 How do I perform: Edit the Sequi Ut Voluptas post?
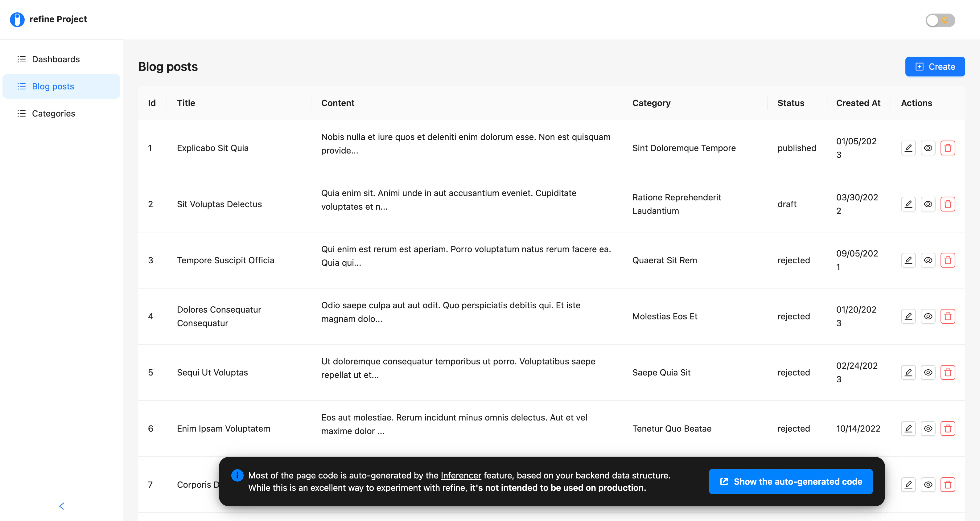pos(908,372)
